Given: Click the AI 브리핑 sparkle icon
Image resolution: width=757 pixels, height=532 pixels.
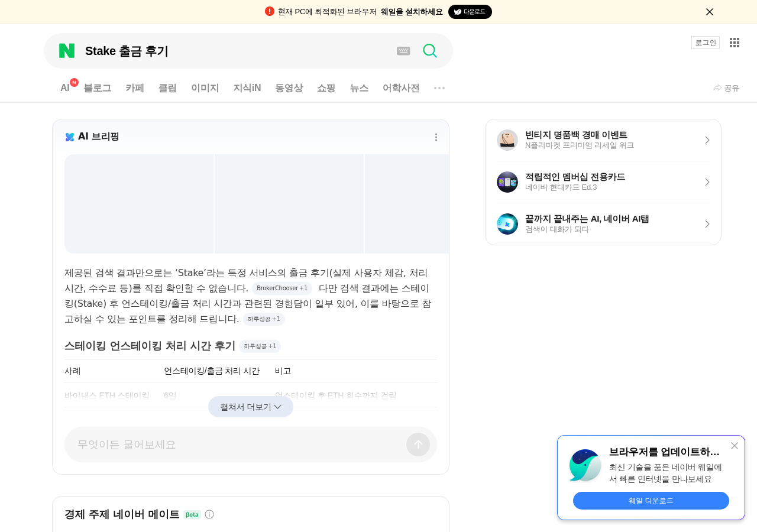Looking at the screenshot, I should 70,137.
